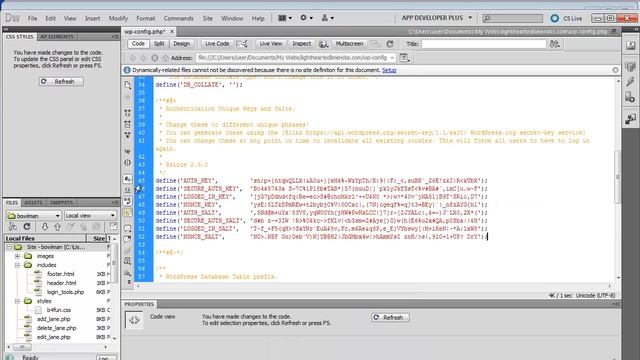Open the Live View options icon after address field

pyautogui.click(x=404, y=58)
